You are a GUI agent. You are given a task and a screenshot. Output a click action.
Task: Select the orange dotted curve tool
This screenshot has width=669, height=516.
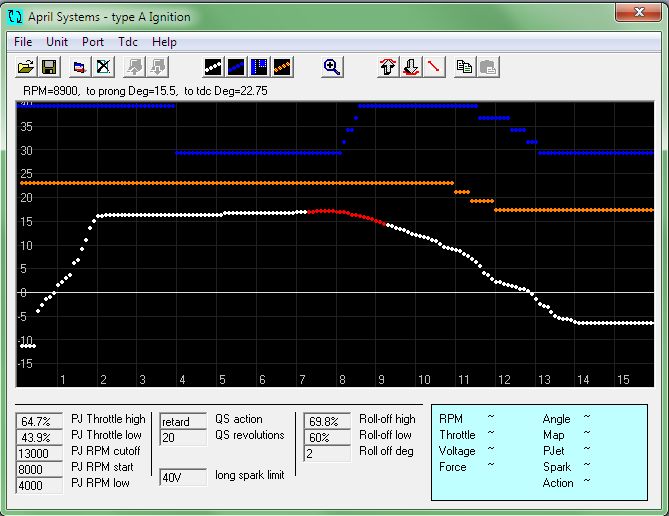click(282, 67)
